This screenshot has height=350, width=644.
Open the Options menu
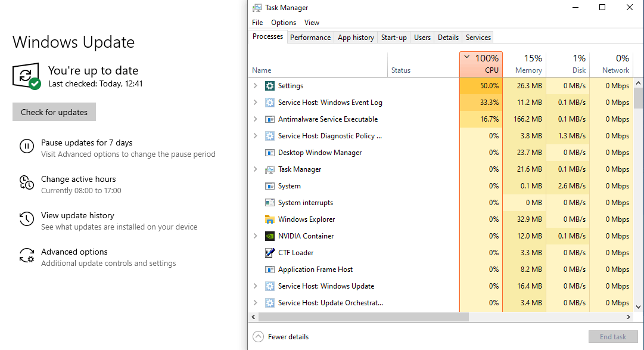284,23
